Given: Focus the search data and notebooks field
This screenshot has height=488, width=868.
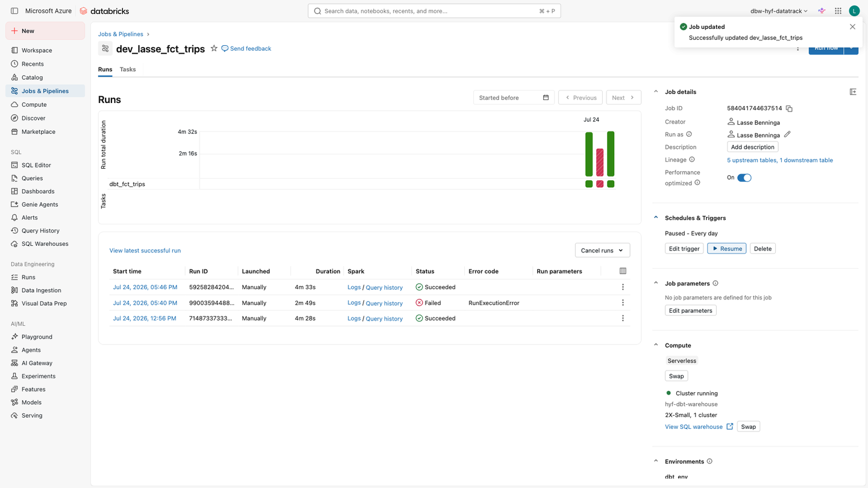Looking at the screenshot, I should tap(434, 11).
